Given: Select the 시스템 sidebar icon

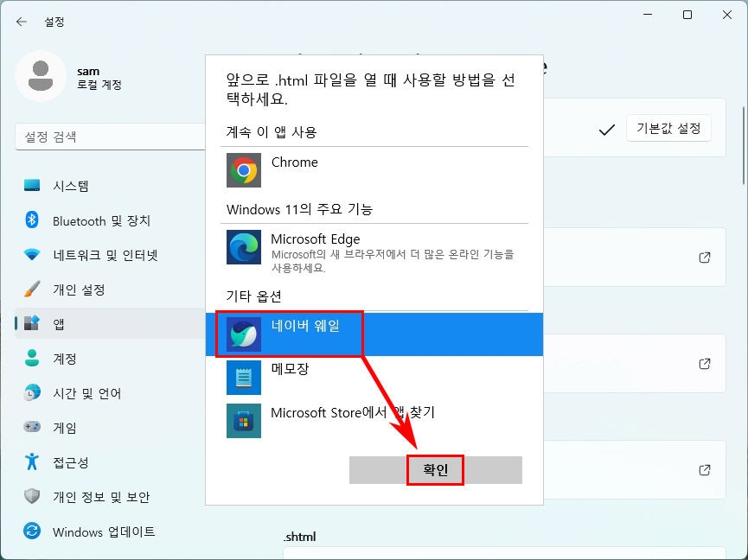Looking at the screenshot, I should click(31, 185).
